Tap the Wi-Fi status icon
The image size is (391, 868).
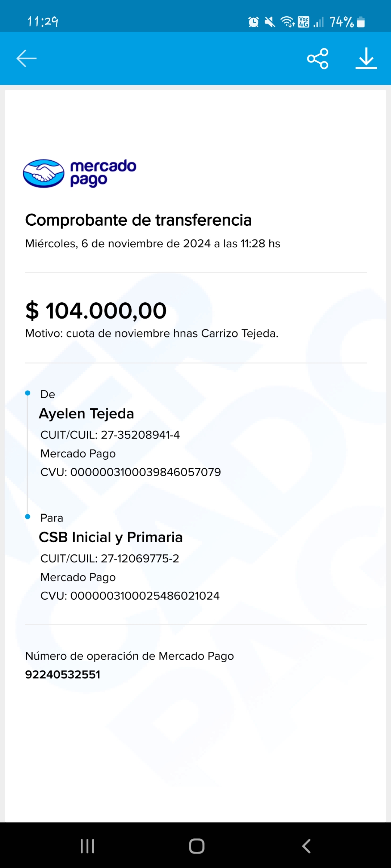coord(287,22)
